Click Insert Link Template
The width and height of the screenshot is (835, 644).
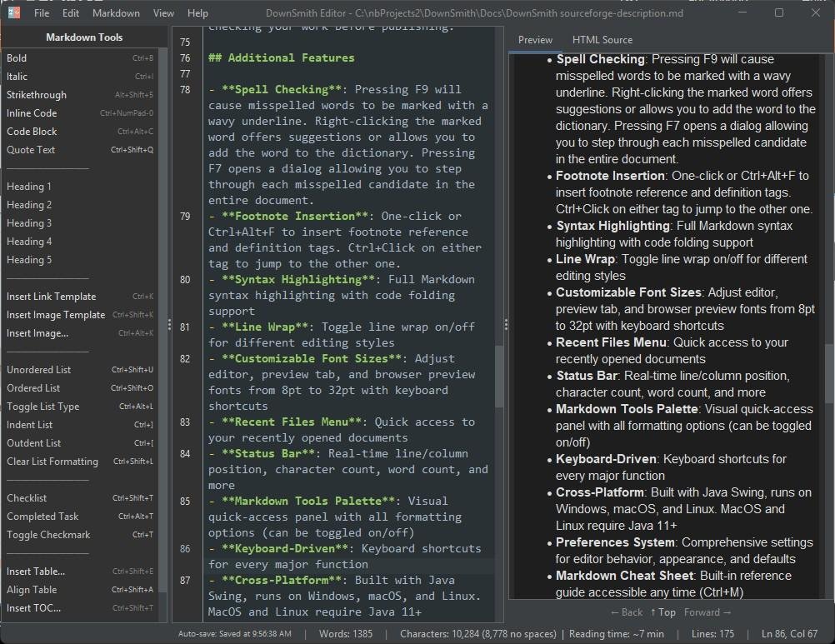(x=80, y=297)
